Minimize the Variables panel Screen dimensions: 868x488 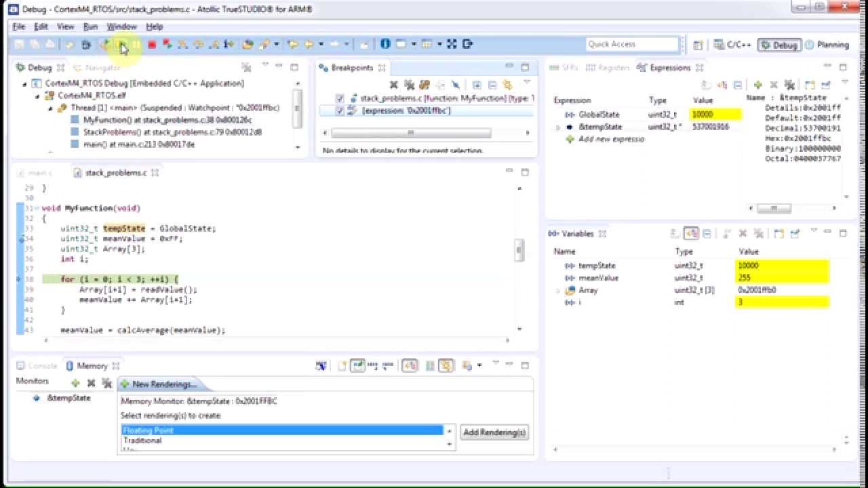[827, 233]
